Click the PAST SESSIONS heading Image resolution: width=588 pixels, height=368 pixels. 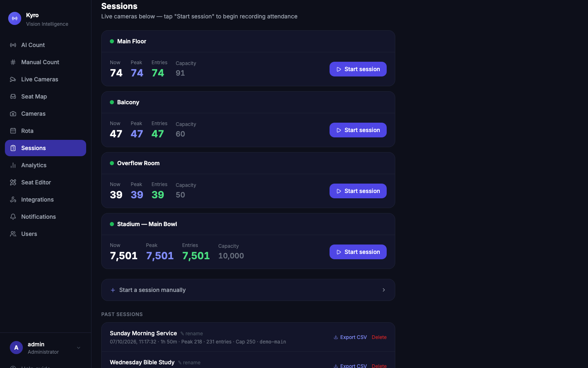coord(122,314)
